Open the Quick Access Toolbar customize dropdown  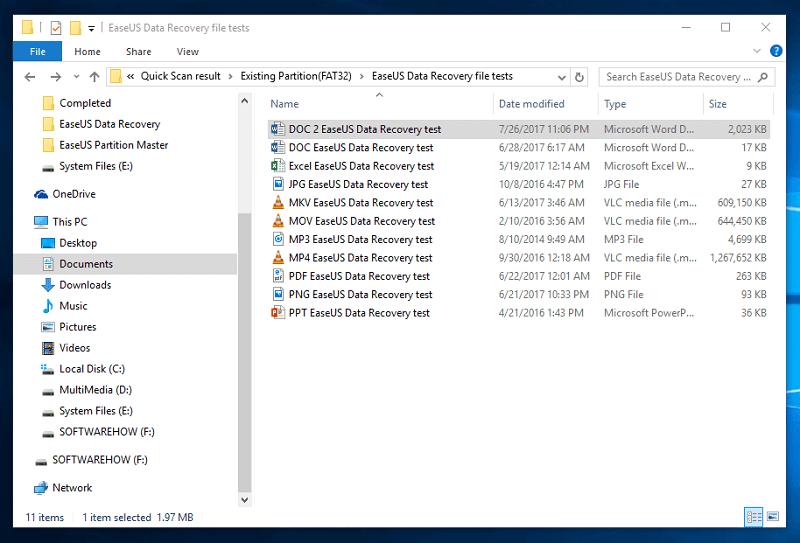pos(92,28)
